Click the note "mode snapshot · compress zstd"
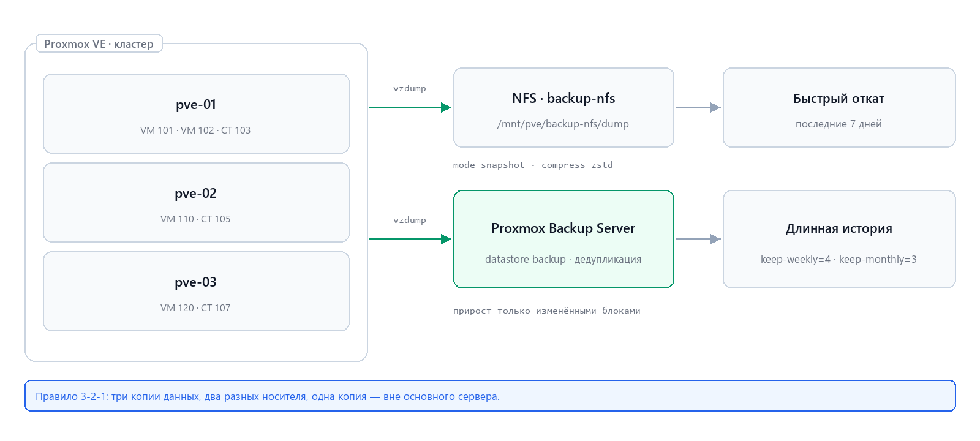The height and width of the screenshot is (441, 980). pos(533,165)
